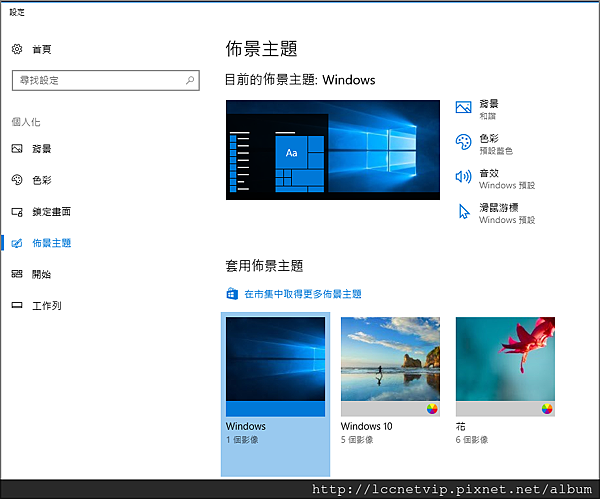Click color wheel on 花 theme

point(547,409)
